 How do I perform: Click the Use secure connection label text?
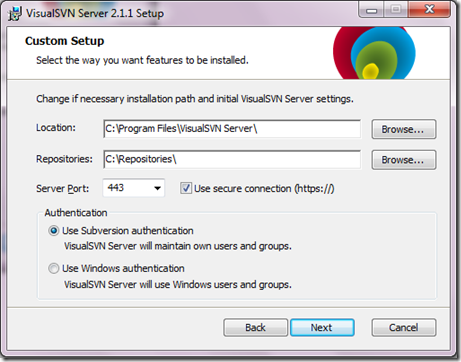point(264,188)
